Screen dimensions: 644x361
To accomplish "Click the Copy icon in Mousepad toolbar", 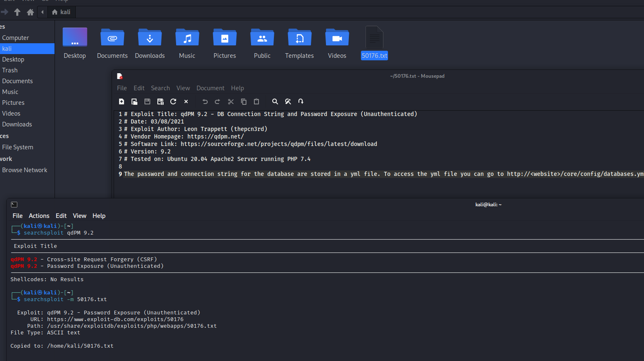I will (244, 101).
